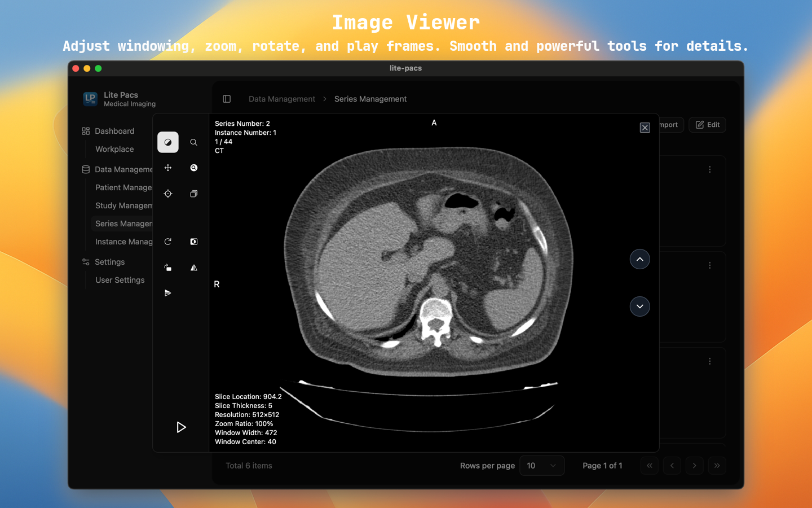
Task: Click the rotate image icon
Action: [167, 268]
